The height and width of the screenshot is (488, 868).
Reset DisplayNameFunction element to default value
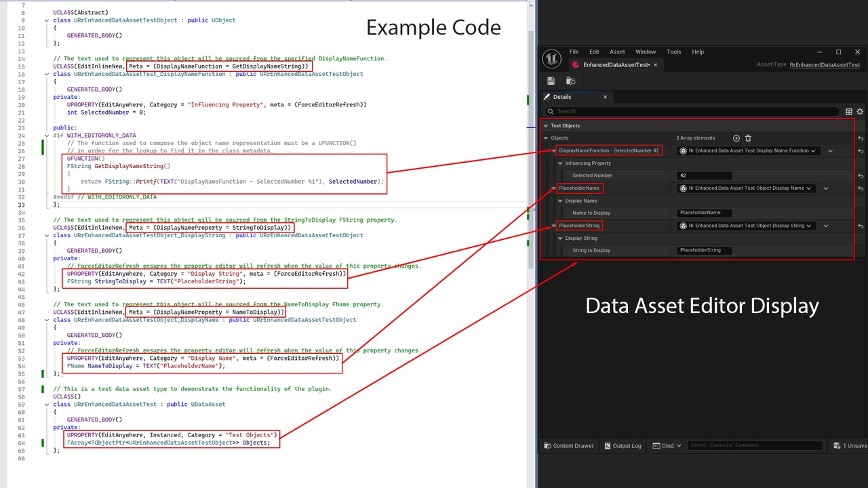pos(860,150)
